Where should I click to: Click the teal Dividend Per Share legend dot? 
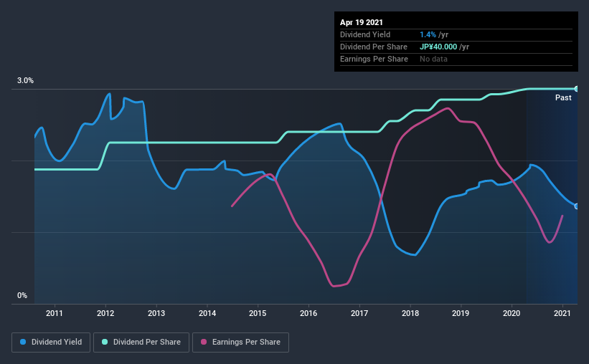[105, 342]
